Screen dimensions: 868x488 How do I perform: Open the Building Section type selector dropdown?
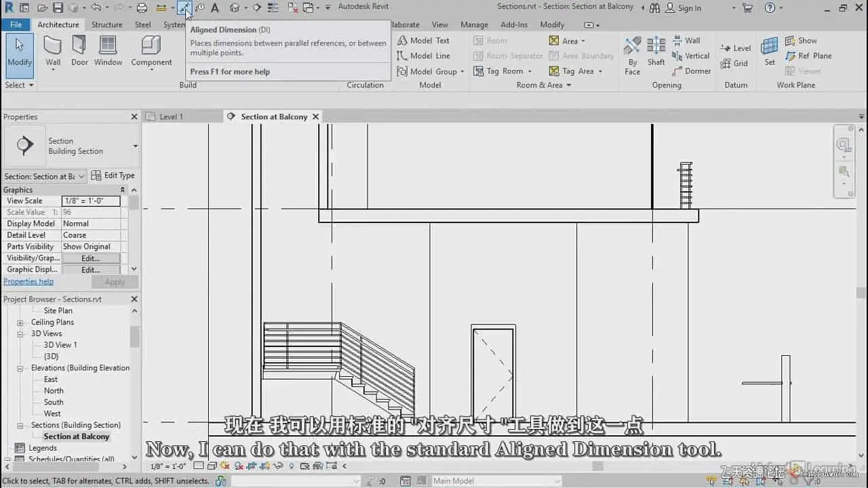click(136, 146)
